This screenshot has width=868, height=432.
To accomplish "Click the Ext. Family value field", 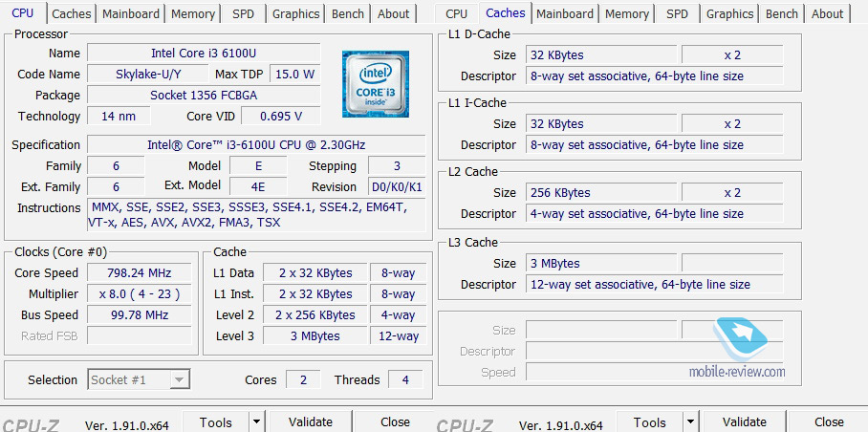I will tap(116, 187).
